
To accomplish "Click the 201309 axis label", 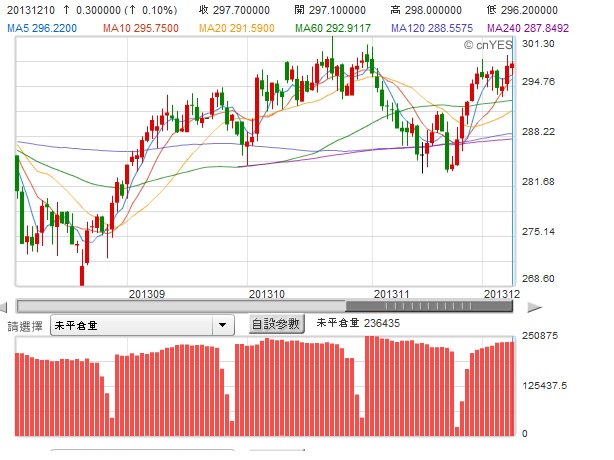I will coord(147,294).
